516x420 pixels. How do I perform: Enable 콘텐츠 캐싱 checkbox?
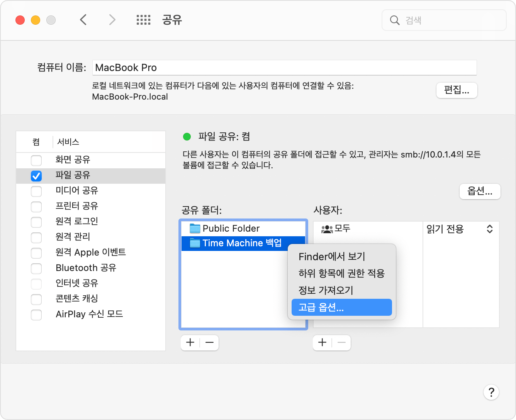tap(36, 299)
